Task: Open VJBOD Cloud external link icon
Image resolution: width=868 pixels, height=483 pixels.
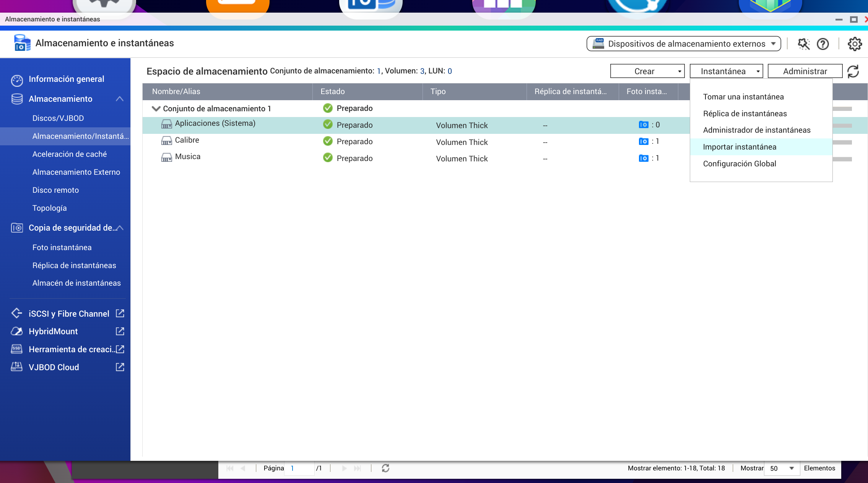Action: pyautogui.click(x=120, y=367)
